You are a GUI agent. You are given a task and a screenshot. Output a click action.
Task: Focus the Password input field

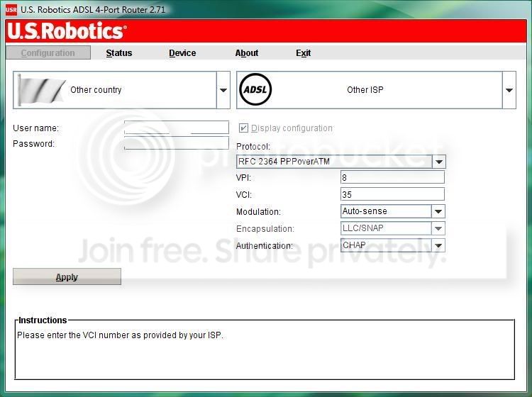click(177, 143)
